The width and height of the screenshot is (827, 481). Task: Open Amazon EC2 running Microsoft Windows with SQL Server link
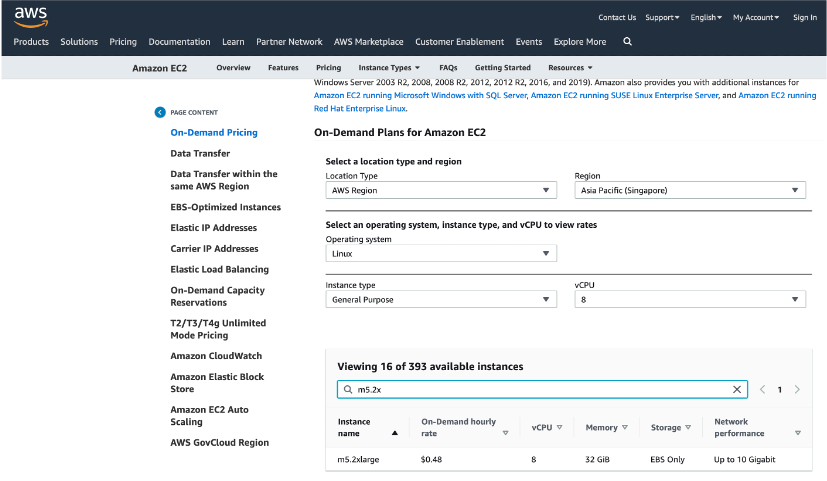(x=420, y=95)
